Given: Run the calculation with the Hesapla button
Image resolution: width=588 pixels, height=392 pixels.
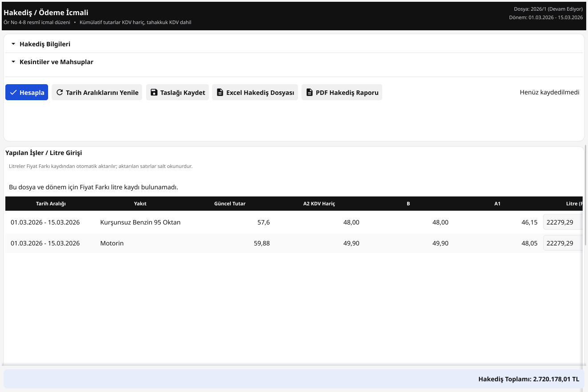Looking at the screenshot, I should click(27, 92).
